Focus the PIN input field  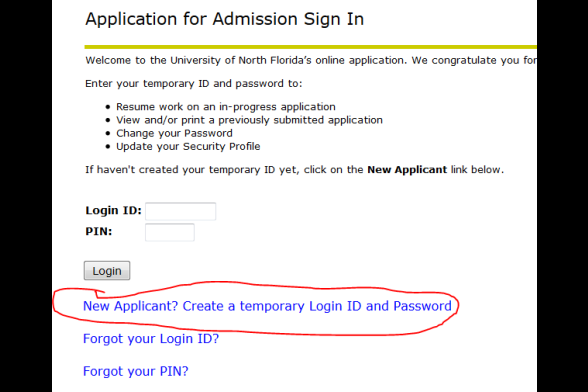tap(170, 232)
